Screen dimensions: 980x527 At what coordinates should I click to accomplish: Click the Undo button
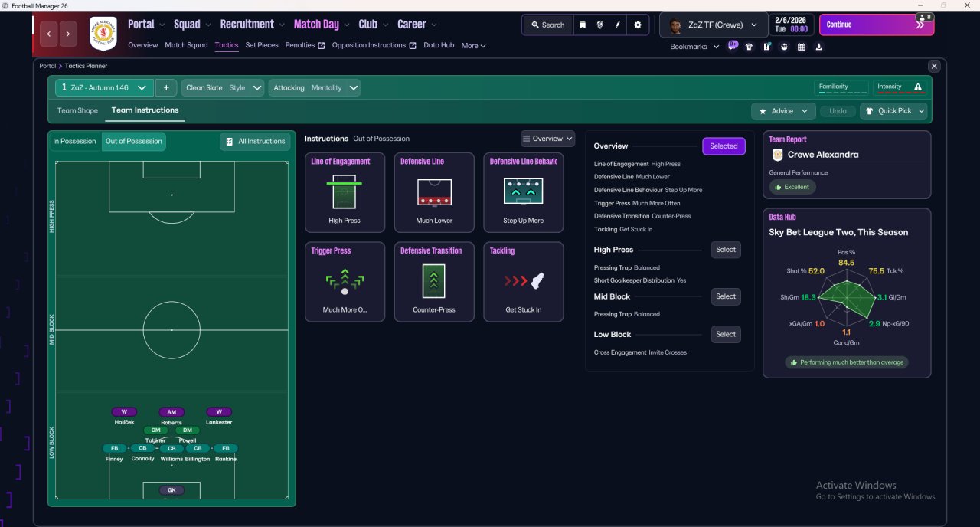(x=838, y=111)
